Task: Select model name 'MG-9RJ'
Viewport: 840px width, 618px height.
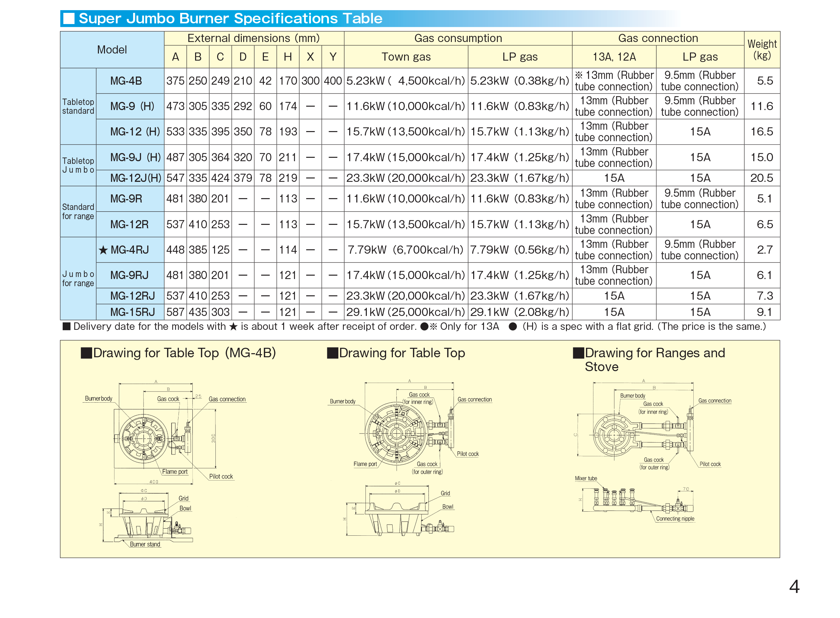Action: tap(129, 275)
